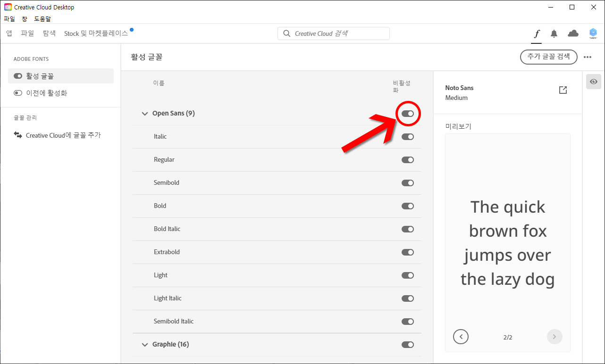Click the 비활성화 column header
This screenshot has width=605, height=364.
pyautogui.click(x=402, y=87)
